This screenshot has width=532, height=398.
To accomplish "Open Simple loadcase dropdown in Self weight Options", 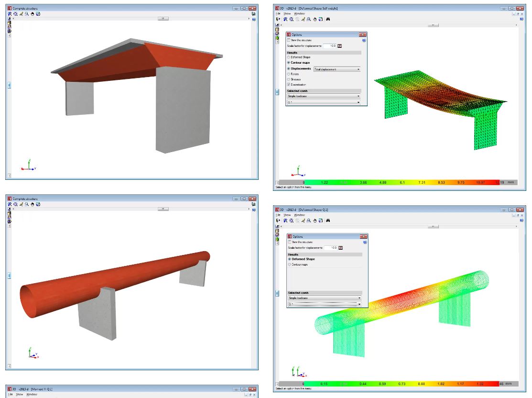I will [x=324, y=97].
